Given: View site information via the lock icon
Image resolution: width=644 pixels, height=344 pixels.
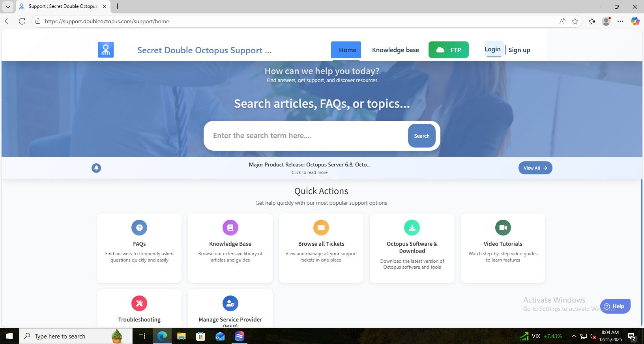Looking at the screenshot, I should tap(38, 21).
